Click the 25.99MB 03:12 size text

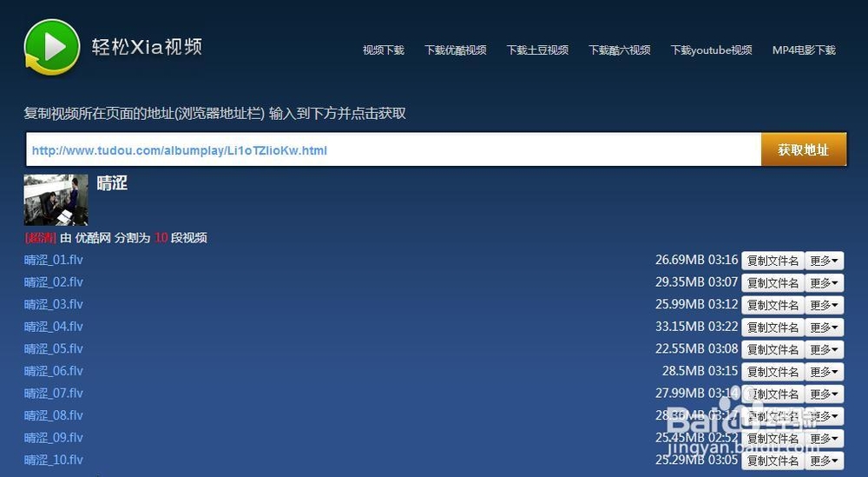coord(696,304)
